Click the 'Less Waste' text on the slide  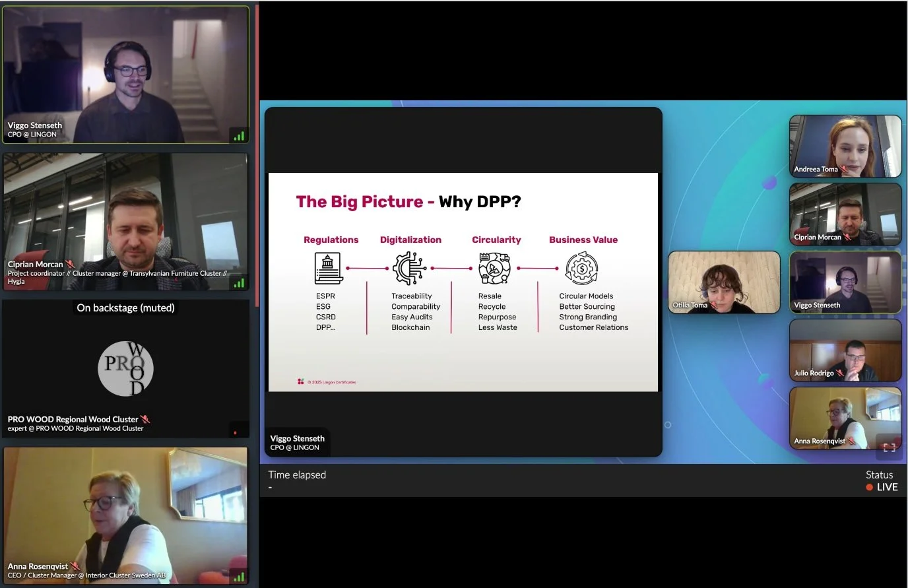(x=498, y=327)
